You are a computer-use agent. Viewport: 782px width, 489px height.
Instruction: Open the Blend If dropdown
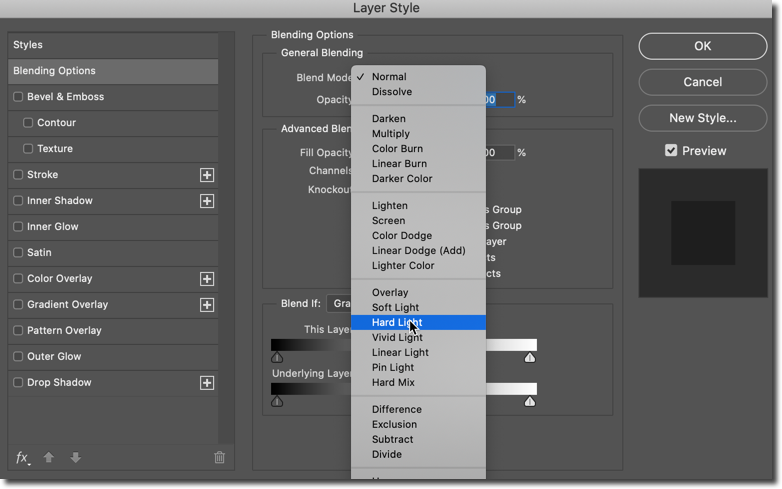pos(340,304)
